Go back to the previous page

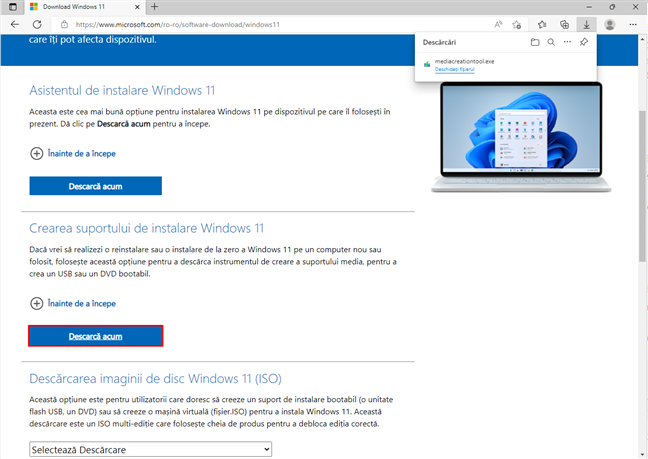click(15, 24)
